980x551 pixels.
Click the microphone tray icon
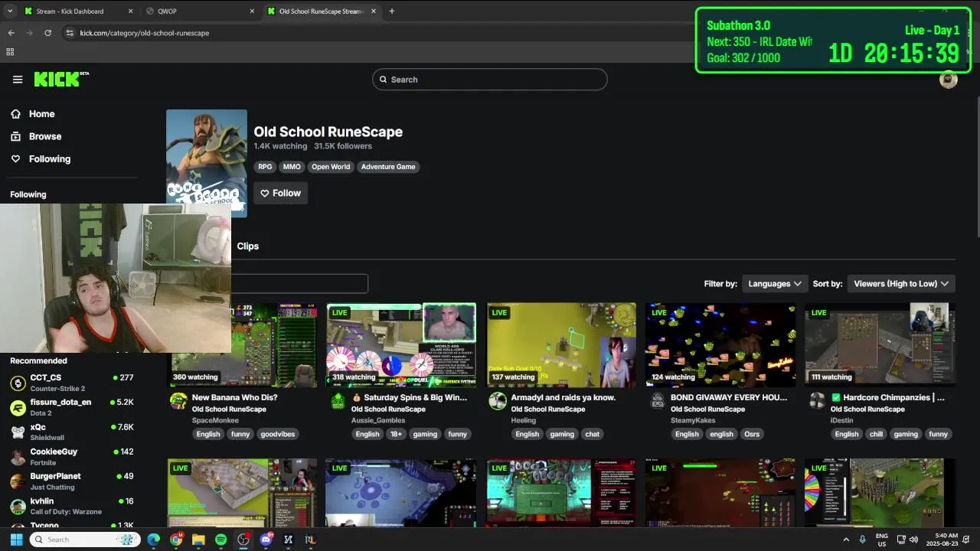click(x=862, y=540)
